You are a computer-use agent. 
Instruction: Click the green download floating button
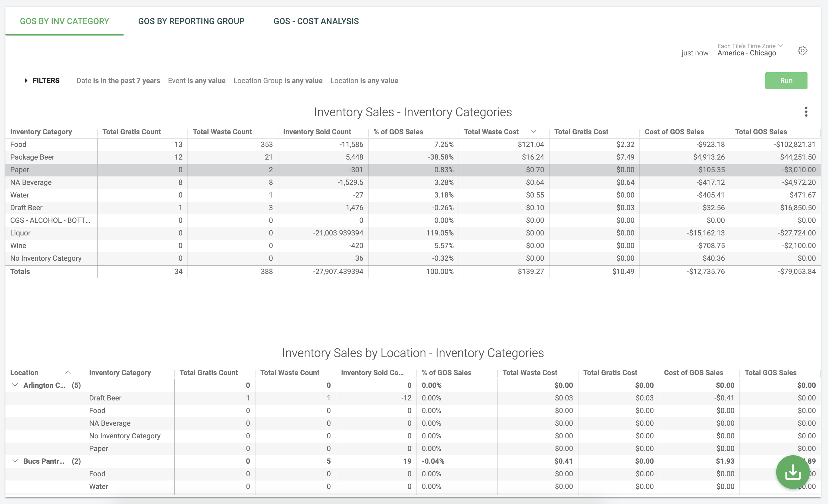[793, 472]
